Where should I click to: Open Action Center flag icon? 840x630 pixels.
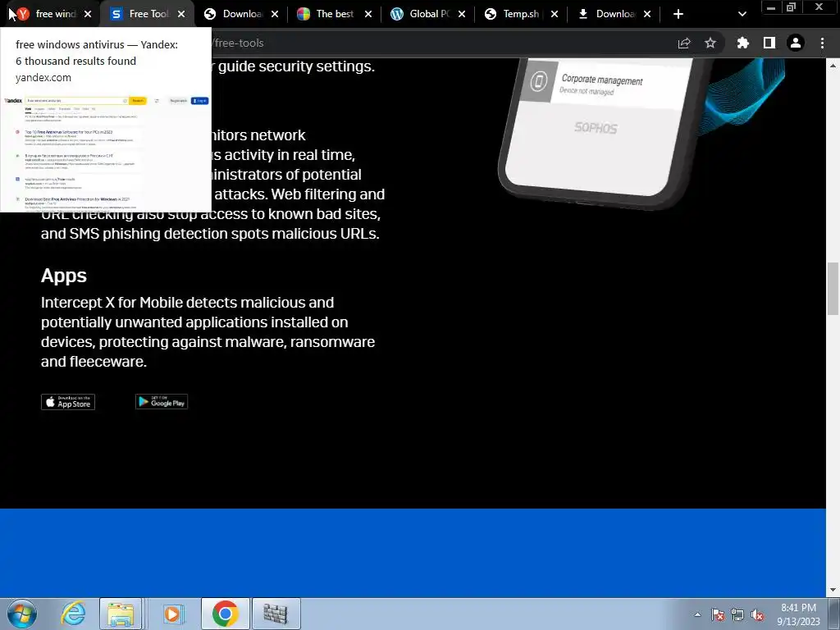pyautogui.click(x=718, y=614)
